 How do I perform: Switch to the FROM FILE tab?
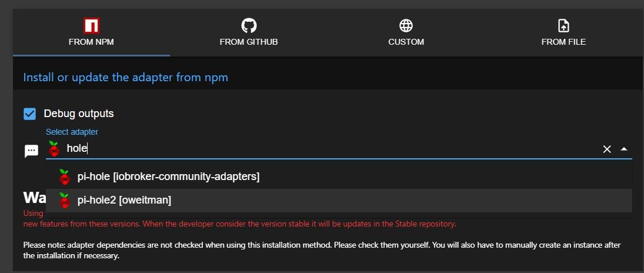563,32
